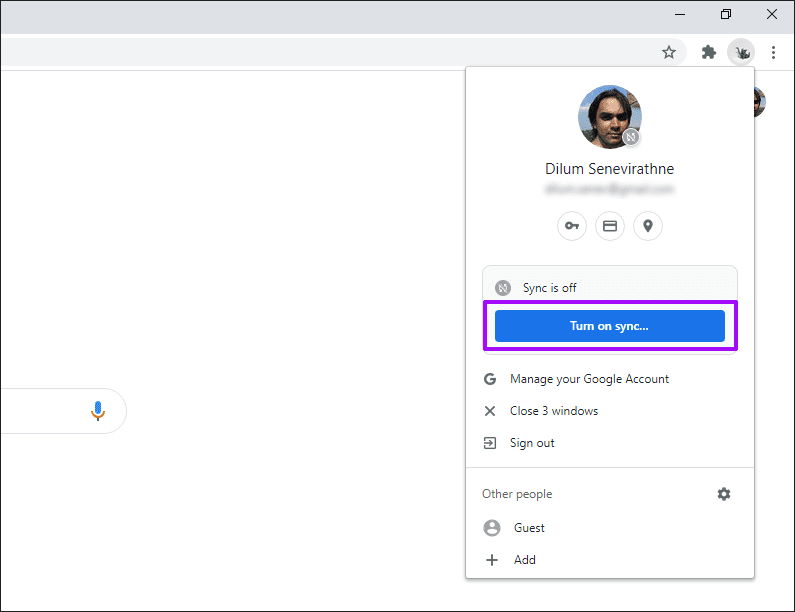The width and height of the screenshot is (795, 612).
Task: Click the Sync is off status icon
Action: 502,288
